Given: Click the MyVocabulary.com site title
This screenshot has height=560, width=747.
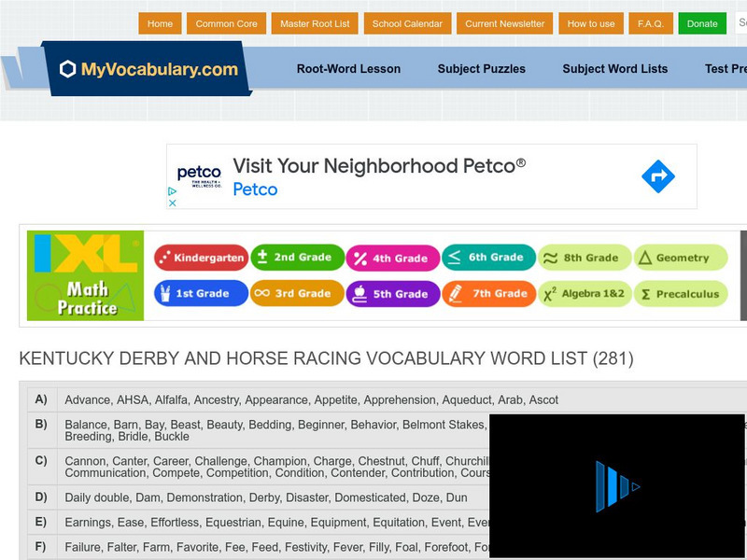Looking at the screenshot, I should click(x=160, y=69).
